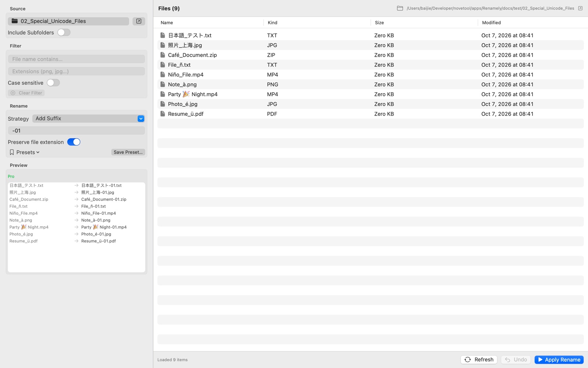Screen dimensions: 588x368
Task: Click file icon for 照片_上海.jpg
Action: pyautogui.click(x=162, y=45)
